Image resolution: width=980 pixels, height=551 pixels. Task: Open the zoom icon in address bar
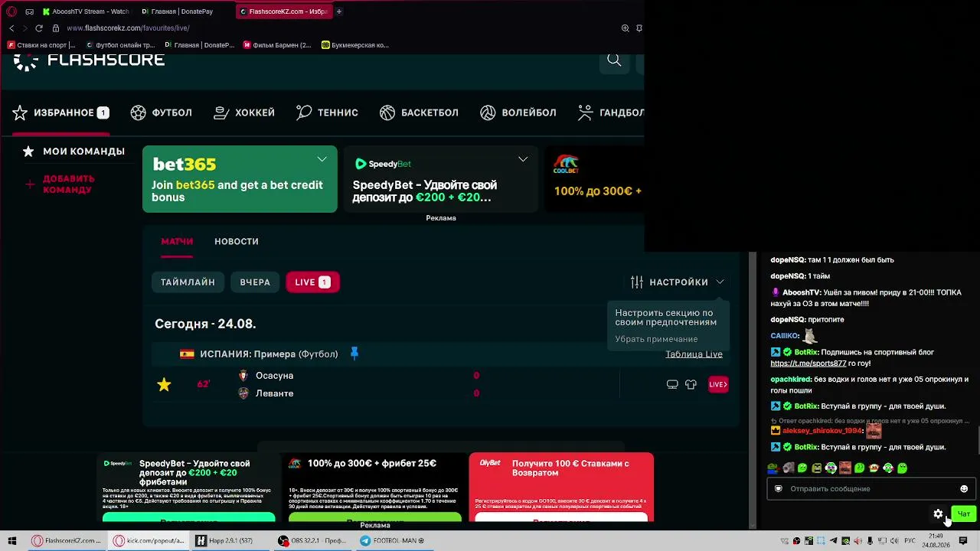coord(626,28)
